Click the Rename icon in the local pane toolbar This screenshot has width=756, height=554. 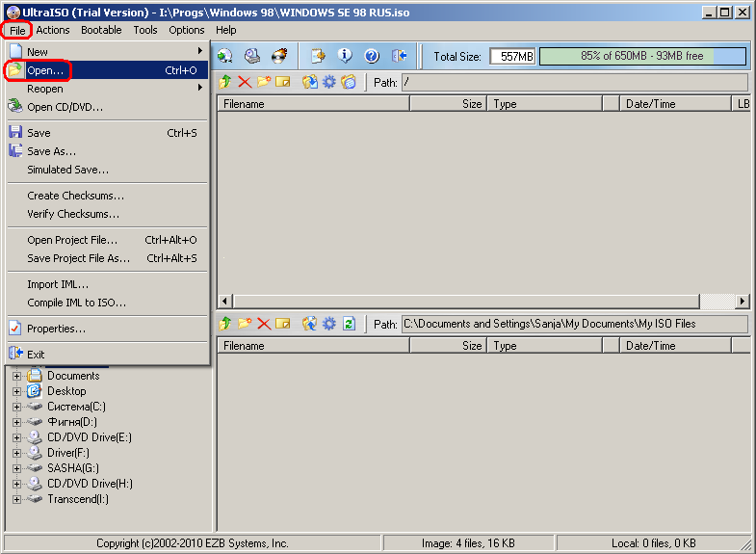point(283,324)
